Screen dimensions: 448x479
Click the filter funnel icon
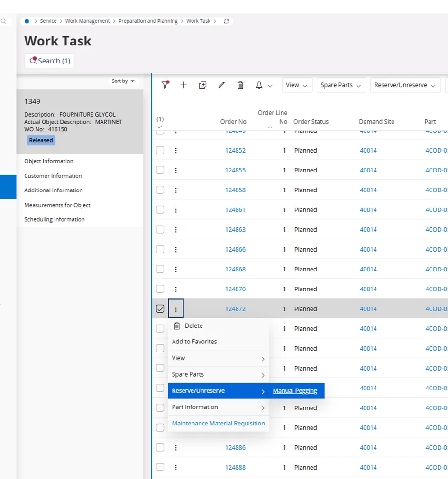[x=165, y=85]
